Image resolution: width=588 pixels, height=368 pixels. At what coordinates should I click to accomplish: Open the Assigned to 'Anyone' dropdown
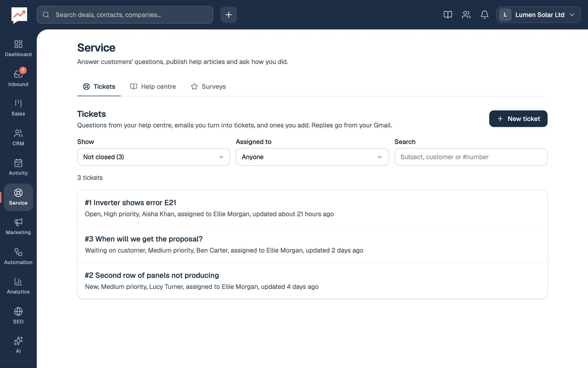tap(312, 157)
